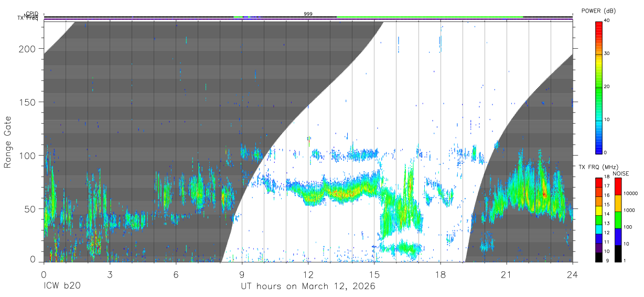Click the NOISE legend title
Screen dimensions: 644x297
620,173
